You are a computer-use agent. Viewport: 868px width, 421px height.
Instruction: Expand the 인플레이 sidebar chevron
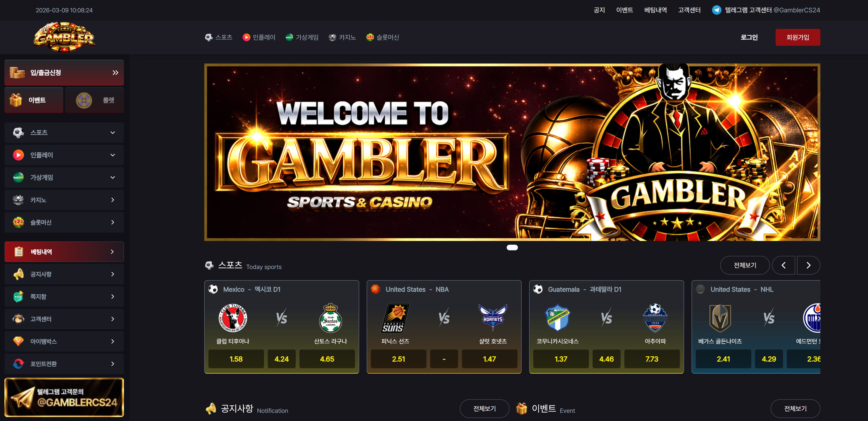coord(112,155)
